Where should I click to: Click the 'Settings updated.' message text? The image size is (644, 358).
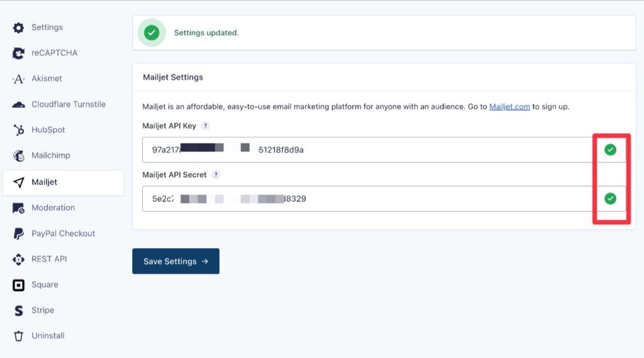click(206, 33)
